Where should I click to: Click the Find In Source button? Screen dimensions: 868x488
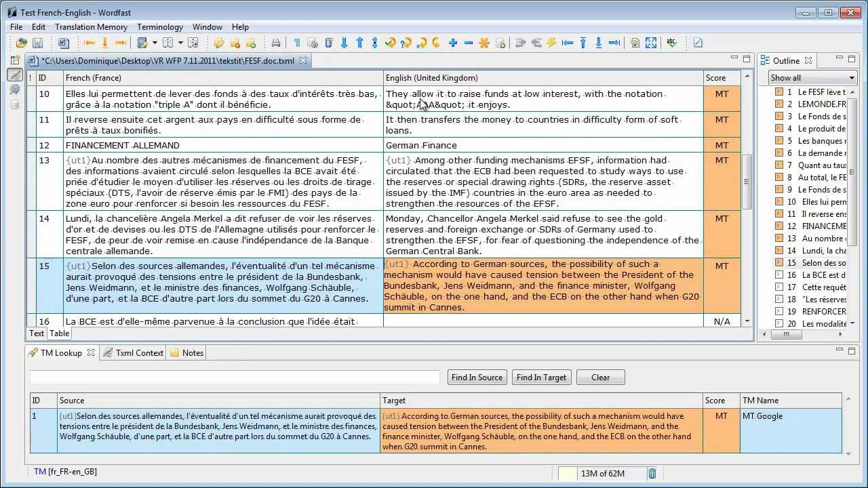click(477, 378)
